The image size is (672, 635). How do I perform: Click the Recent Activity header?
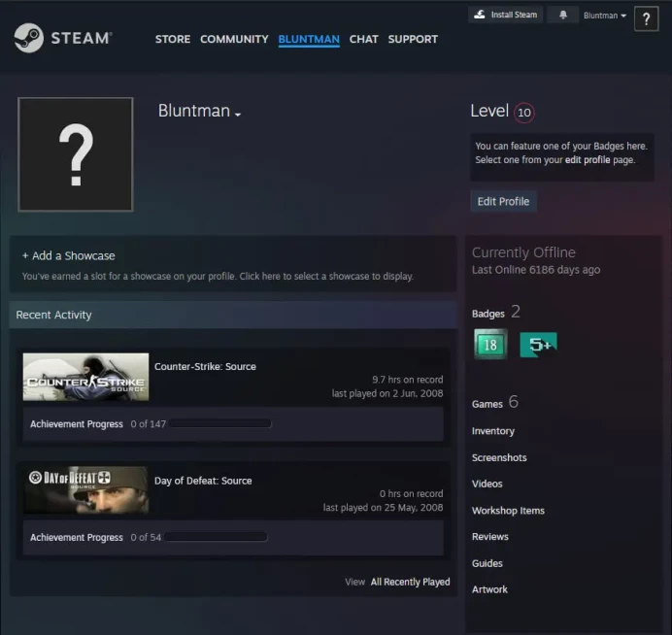point(233,315)
